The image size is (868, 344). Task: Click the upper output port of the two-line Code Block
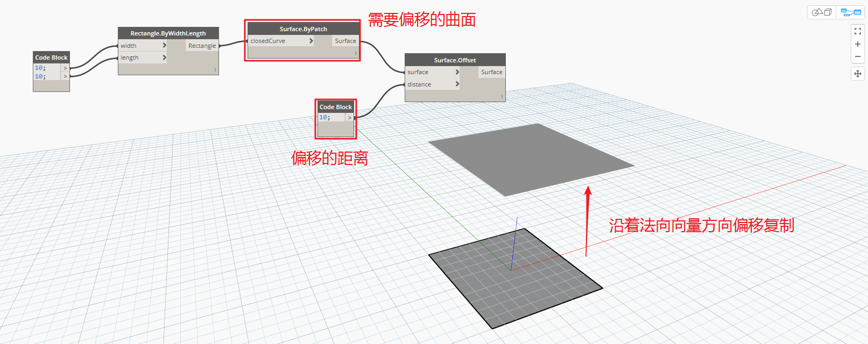pos(65,68)
